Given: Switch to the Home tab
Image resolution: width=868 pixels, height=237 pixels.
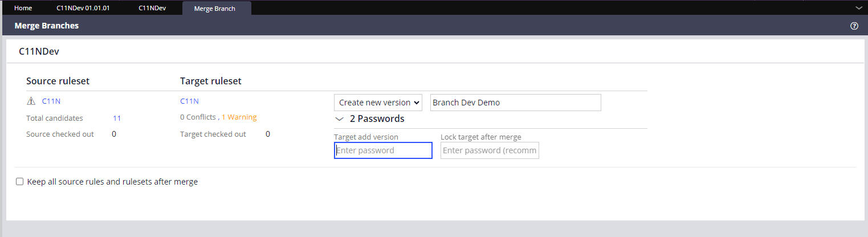Looking at the screenshot, I should click(23, 9).
